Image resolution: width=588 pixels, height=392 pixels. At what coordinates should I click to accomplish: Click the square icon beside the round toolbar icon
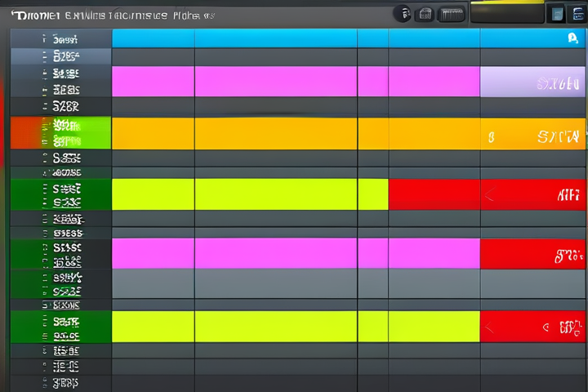[x=425, y=13]
